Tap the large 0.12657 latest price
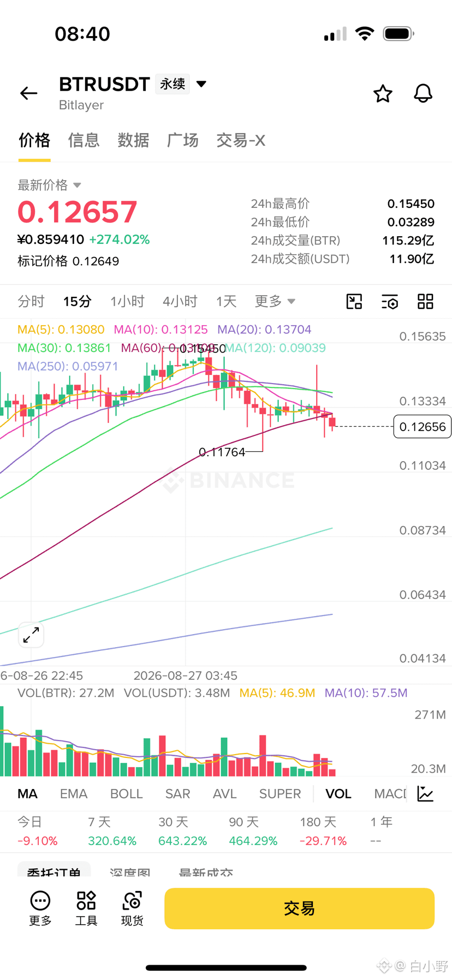Screen dimensions: 452x980 tap(77, 212)
